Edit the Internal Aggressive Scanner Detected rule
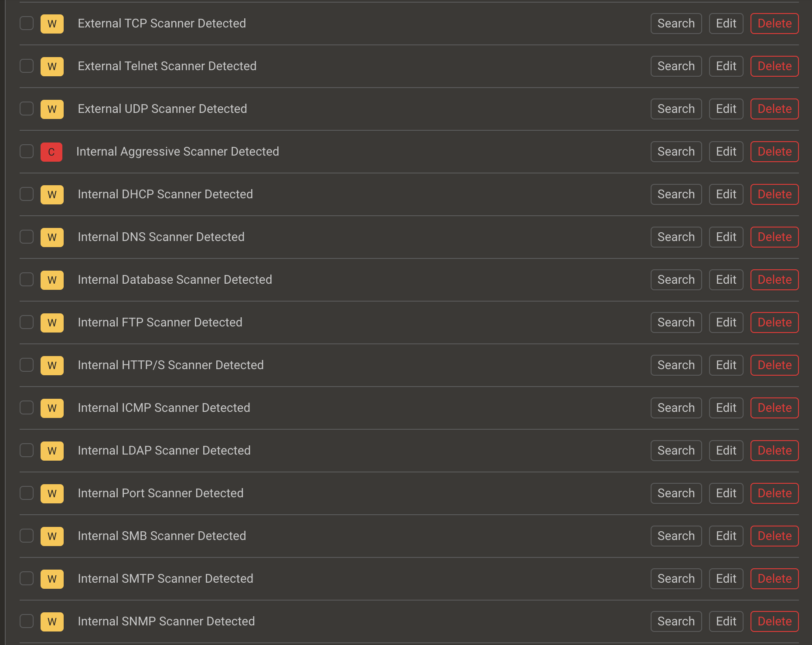This screenshot has width=812, height=645. pos(726,152)
